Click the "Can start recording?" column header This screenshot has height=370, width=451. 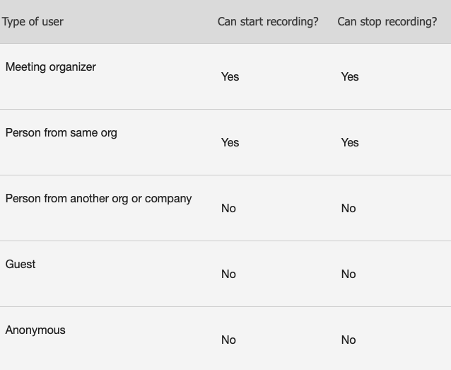(268, 22)
